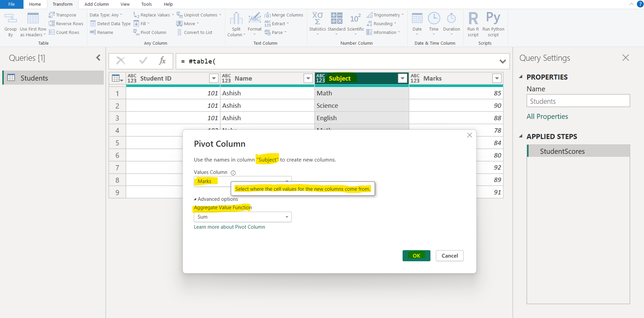644x318 pixels.
Task: Open the Aggregate Value Function dropdown
Action: point(242,217)
